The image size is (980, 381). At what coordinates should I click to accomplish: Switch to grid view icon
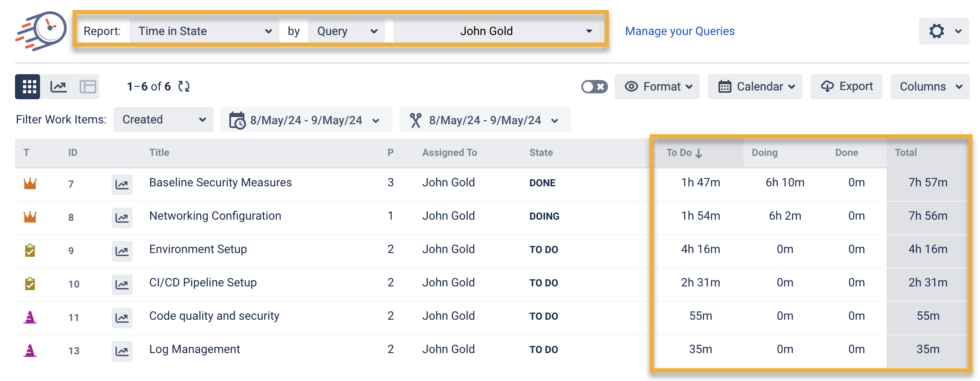28,87
